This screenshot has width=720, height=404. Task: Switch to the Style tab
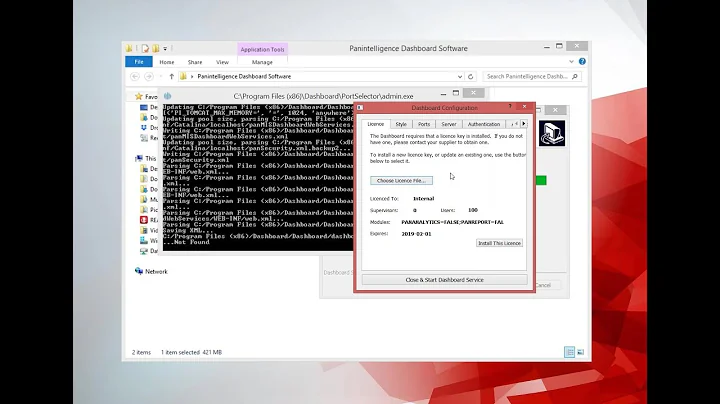point(401,124)
